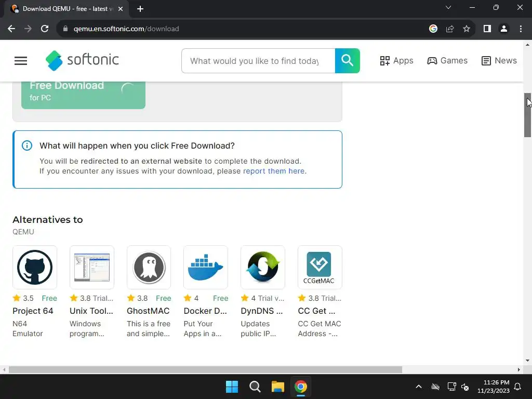Screen dimensions: 532x399
Task: Click the CC Get ... title
Action: pyautogui.click(x=316, y=311)
